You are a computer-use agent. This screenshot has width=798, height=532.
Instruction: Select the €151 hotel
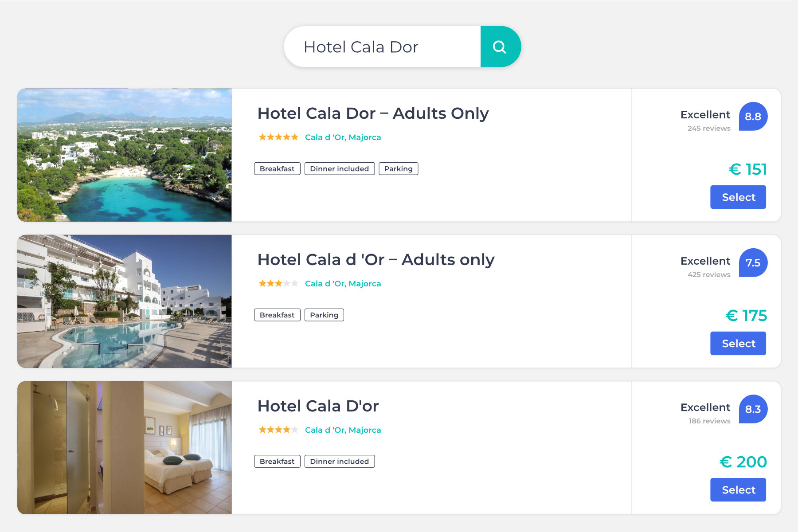click(738, 197)
